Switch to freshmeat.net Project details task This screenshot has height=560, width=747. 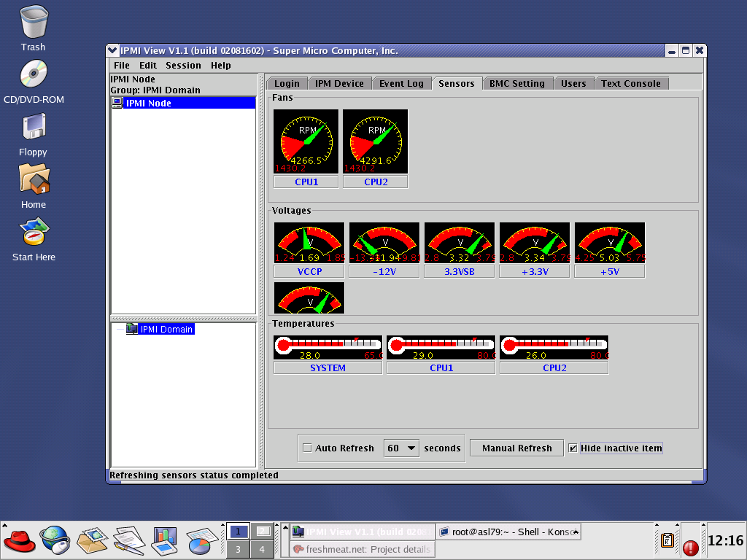coord(362,549)
